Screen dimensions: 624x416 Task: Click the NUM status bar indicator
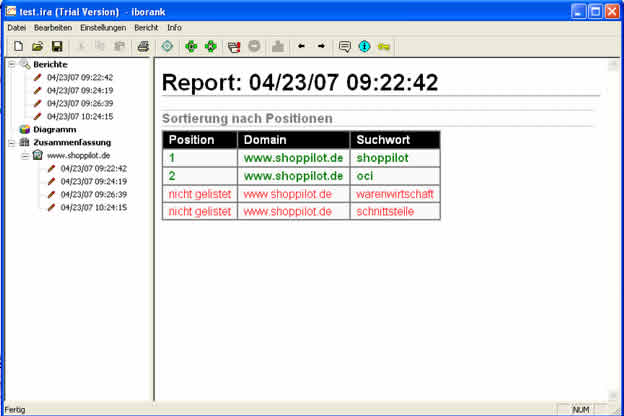point(580,410)
